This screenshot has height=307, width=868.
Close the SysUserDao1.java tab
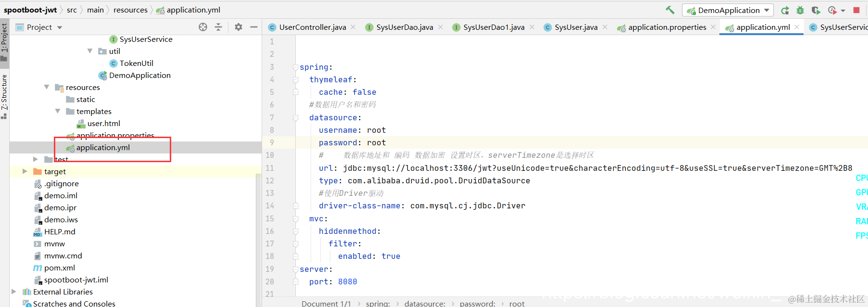tap(532, 27)
